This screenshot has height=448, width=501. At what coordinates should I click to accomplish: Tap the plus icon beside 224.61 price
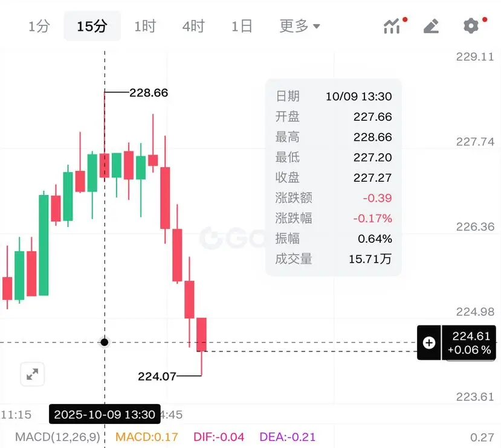click(x=429, y=342)
